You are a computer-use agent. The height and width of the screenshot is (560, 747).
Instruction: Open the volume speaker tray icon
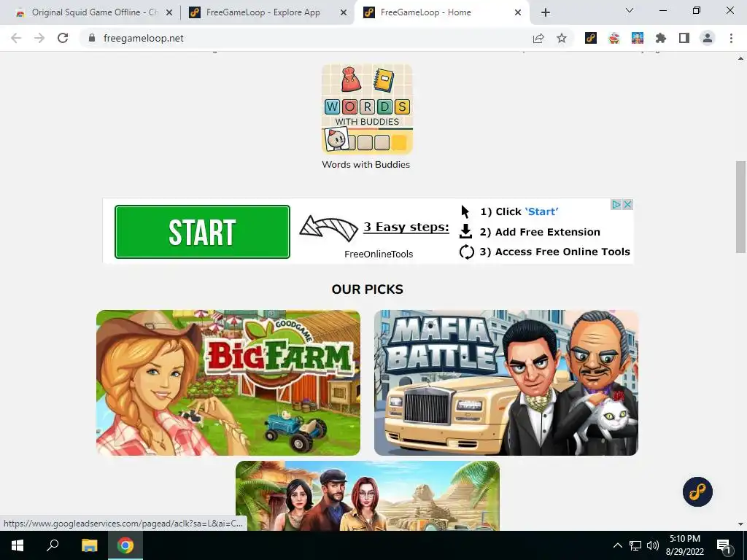pyautogui.click(x=653, y=545)
